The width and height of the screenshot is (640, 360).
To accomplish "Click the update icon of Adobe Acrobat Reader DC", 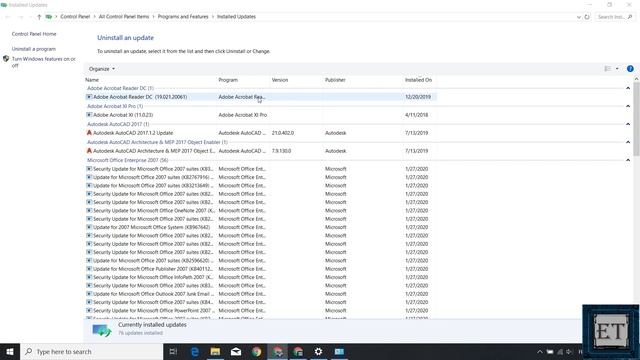I will pos(89,97).
